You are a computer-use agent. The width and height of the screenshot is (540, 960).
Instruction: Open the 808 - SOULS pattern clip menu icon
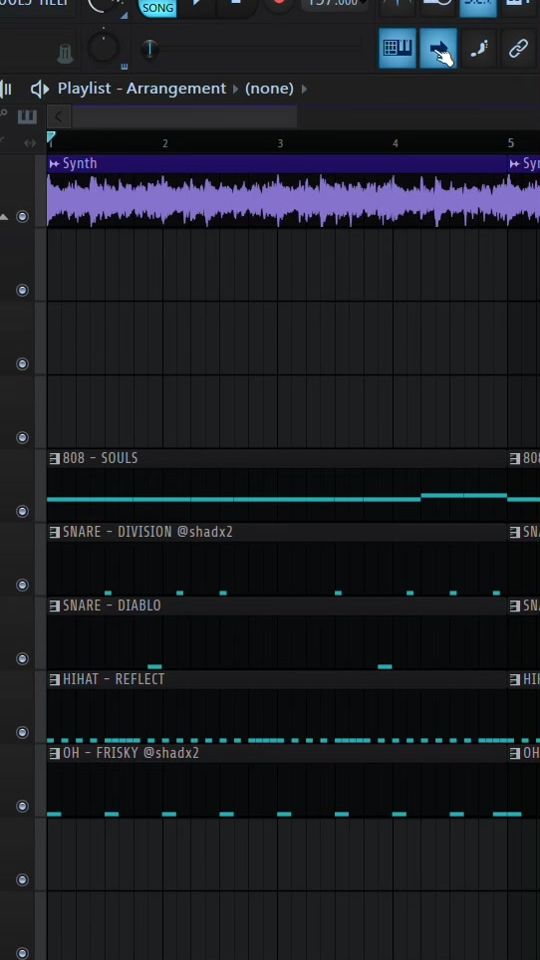pos(54,458)
